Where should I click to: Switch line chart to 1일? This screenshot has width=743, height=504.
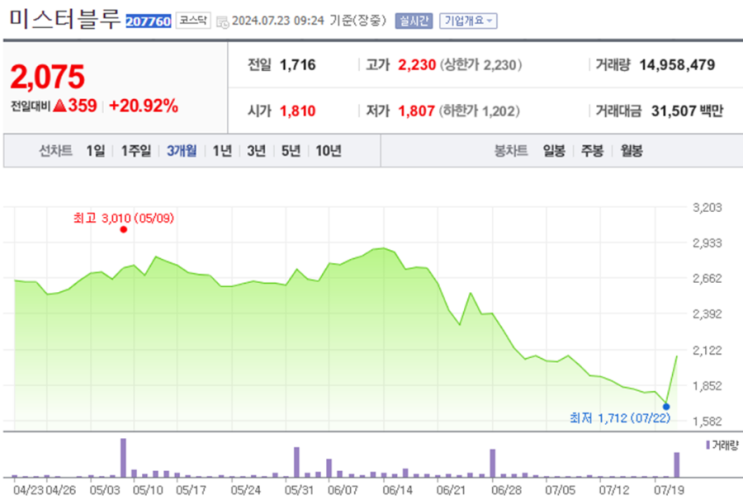[95, 151]
